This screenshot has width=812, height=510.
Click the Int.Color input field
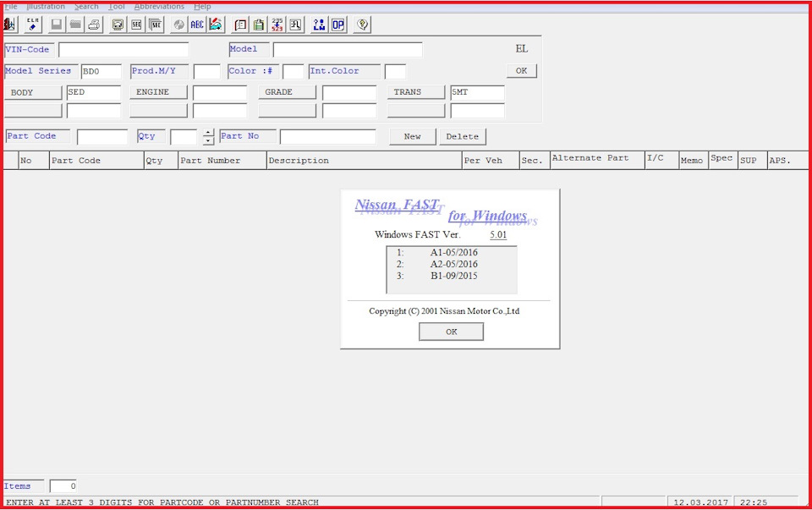395,71
